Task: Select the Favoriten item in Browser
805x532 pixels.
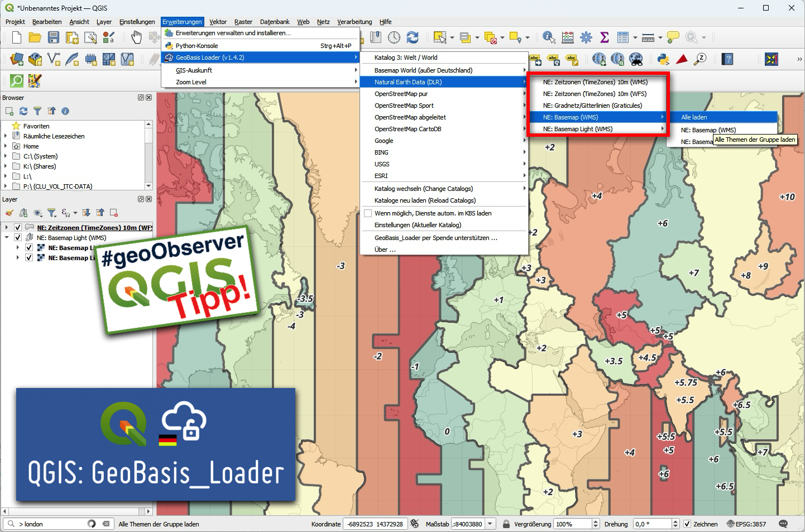Action: pyautogui.click(x=36, y=126)
